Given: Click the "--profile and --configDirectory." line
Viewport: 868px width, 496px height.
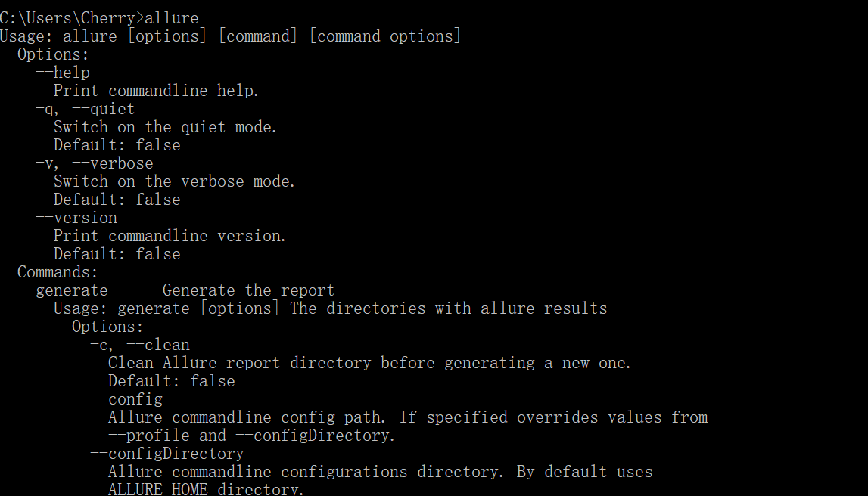Looking at the screenshot, I should pyautogui.click(x=251, y=435).
